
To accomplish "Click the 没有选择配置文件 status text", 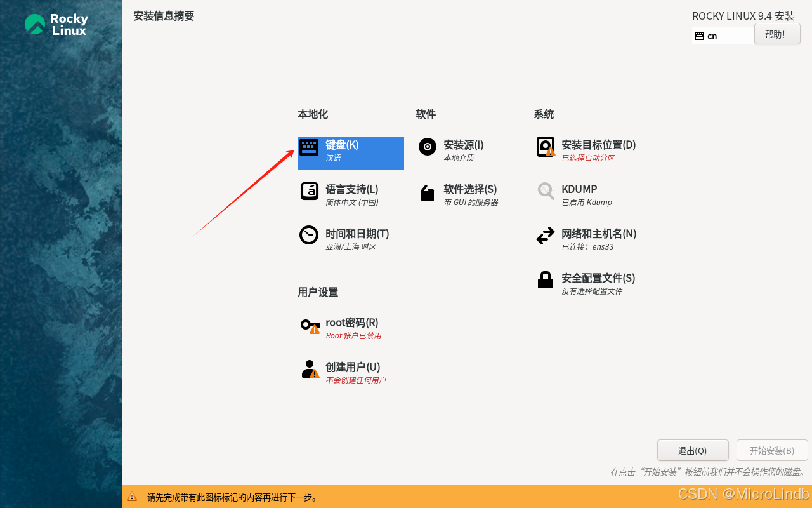I will [x=592, y=291].
